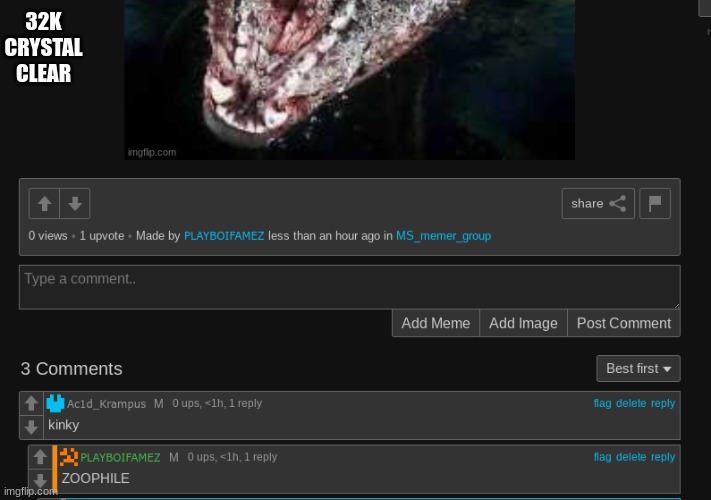Viewport: 711px width, 500px height.
Task: Open the Best first sort dropdown
Action: tap(638, 368)
